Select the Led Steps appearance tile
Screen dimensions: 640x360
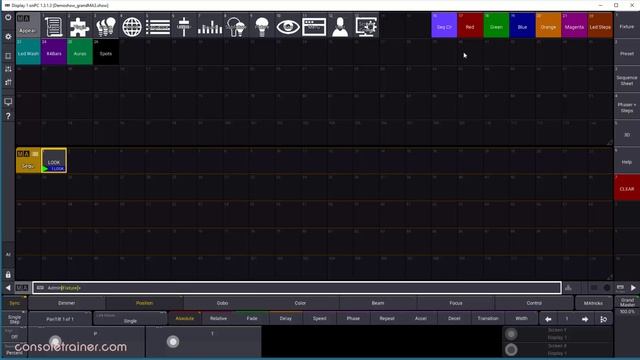pyautogui.click(x=600, y=25)
